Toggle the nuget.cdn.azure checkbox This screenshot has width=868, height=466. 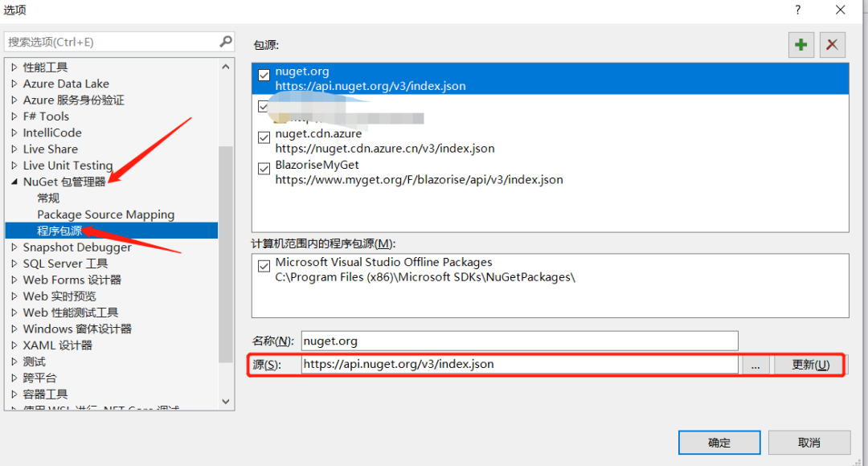264,137
